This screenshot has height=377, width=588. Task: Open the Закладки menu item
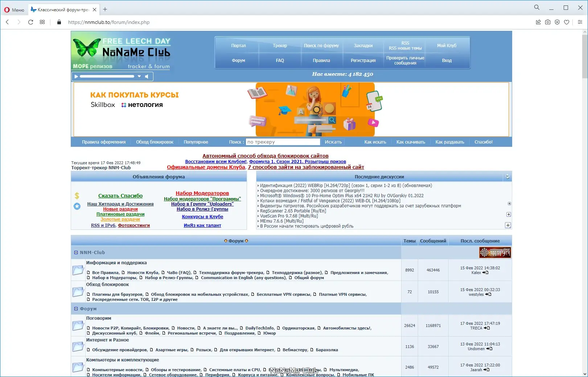[x=363, y=46]
